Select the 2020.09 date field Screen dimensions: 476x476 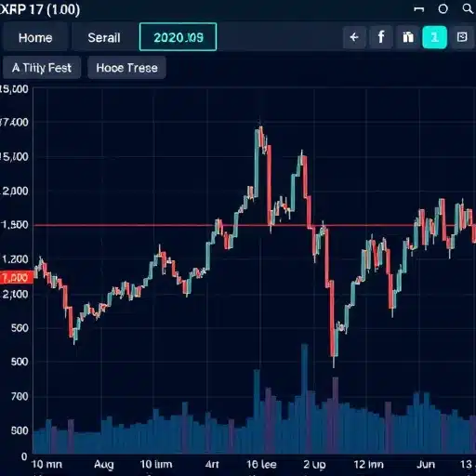pos(178,37)
